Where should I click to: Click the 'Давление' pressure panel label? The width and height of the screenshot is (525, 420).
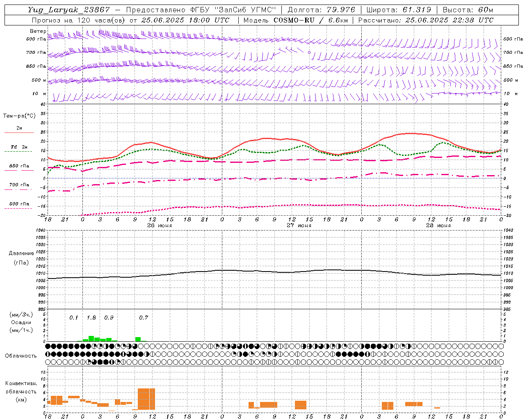[x=21, y=253]
